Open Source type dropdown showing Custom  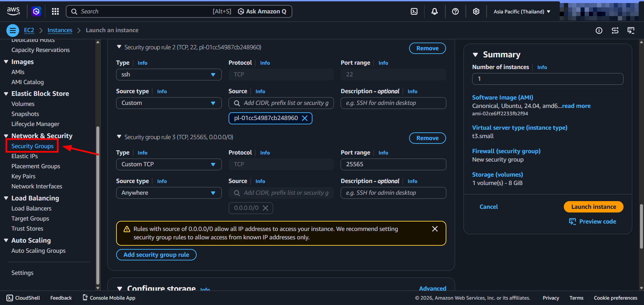[x=169, y=103]
